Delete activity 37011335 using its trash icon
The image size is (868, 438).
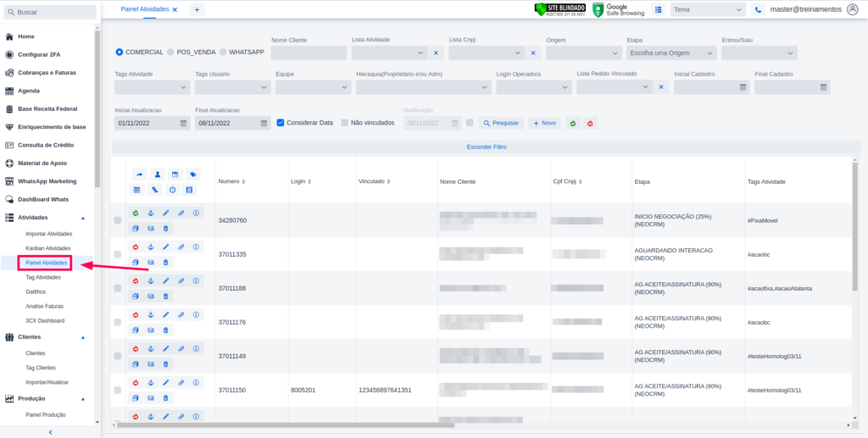[166, 262]
